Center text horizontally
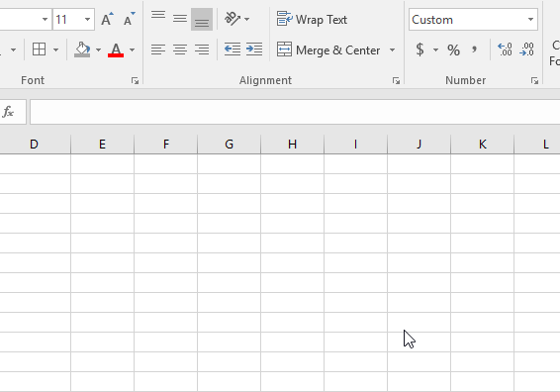The height and width of the screenshot is (392, 560). 180,49
